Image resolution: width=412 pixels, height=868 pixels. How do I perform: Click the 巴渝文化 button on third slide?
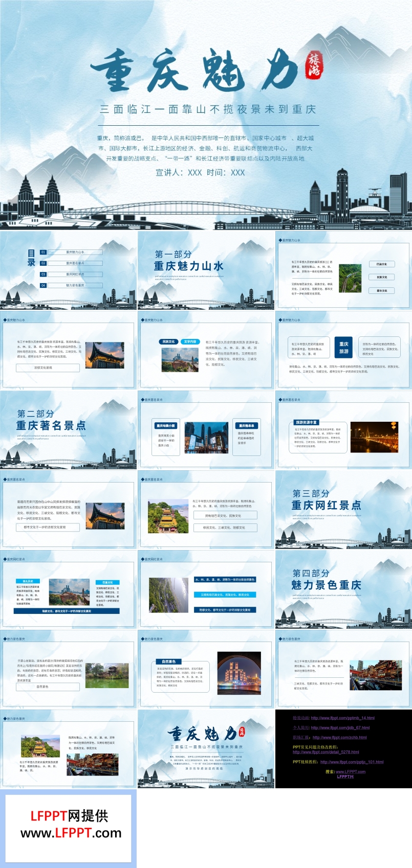tap(382, 264)
